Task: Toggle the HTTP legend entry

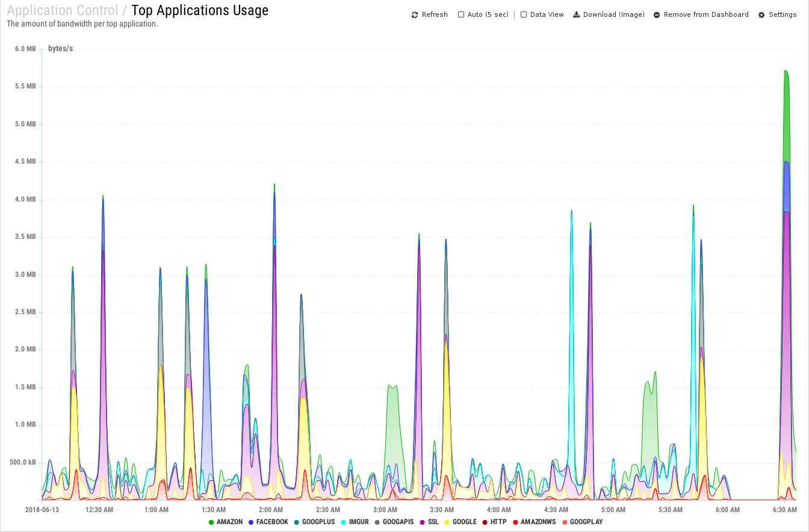Action: coord(494,522)
